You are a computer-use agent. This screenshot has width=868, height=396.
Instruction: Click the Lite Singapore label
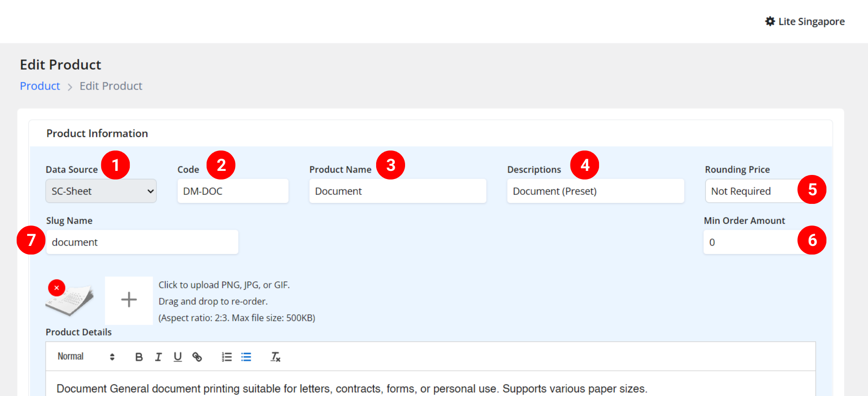tap(811, 21)
